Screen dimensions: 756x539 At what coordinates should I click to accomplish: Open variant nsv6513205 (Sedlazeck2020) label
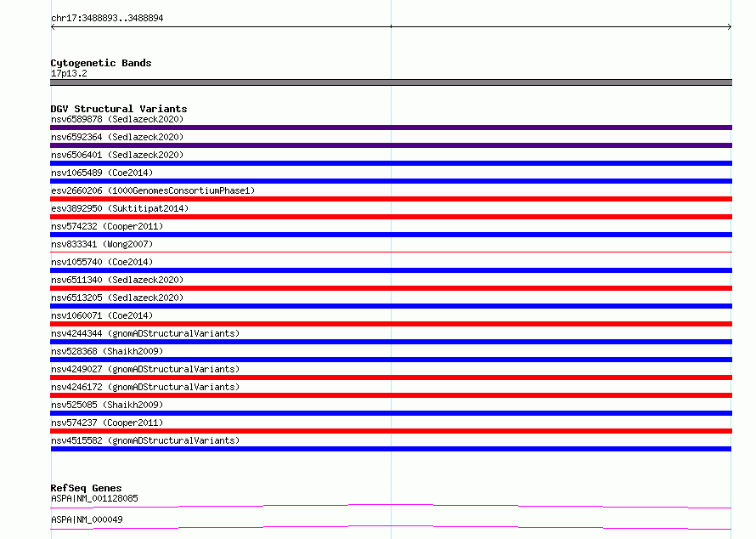click(117, 298)
